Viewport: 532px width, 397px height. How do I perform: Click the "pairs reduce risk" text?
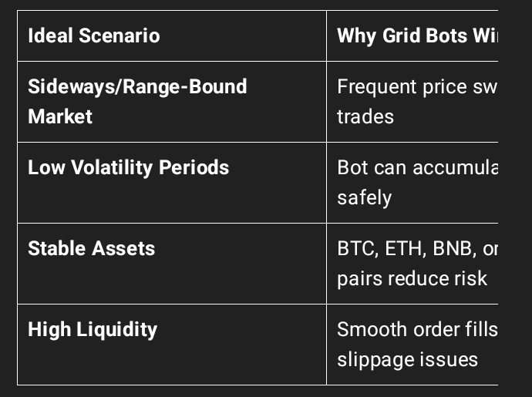(412, 278)
